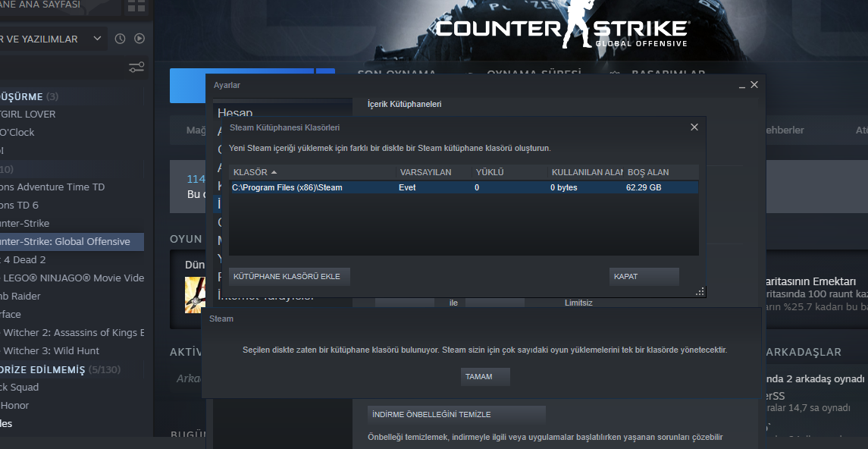Click the VARSAYILAN column header

coord(434,172)
